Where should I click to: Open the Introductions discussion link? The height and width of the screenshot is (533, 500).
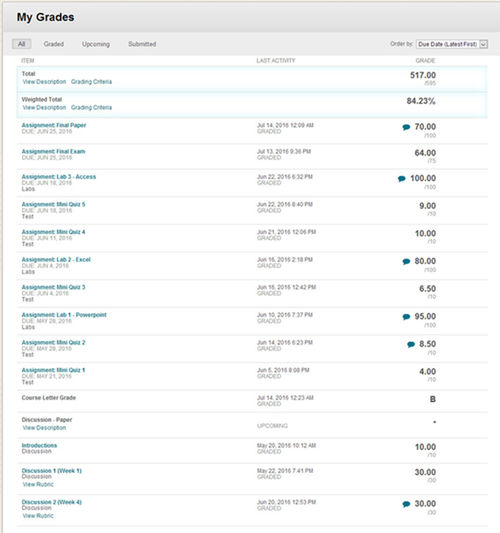point(39,445)
